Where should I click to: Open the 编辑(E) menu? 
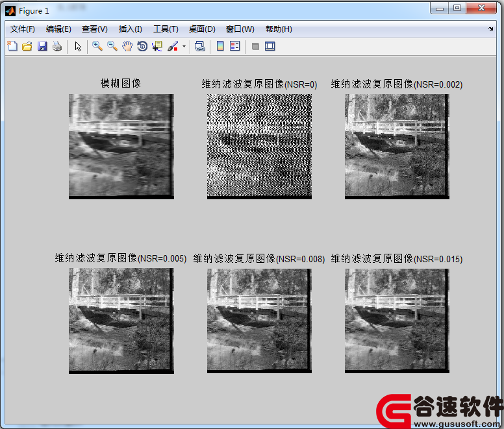click(58, 29)
